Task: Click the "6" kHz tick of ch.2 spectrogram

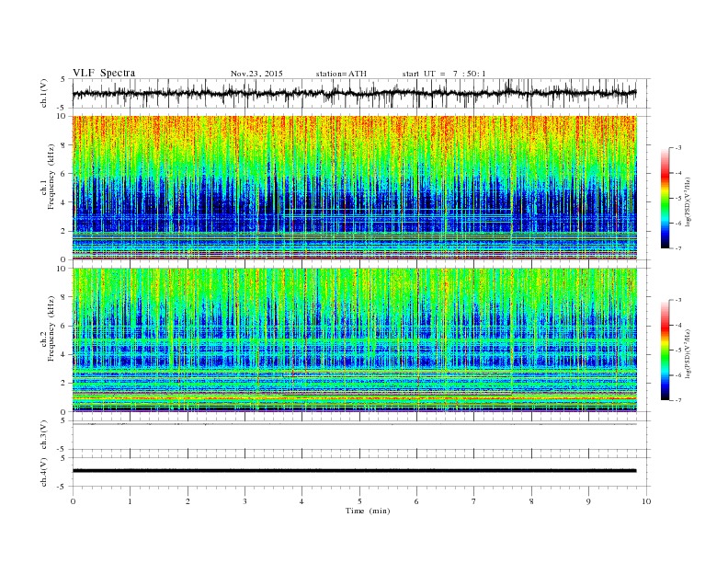Action: coord(63,326)
